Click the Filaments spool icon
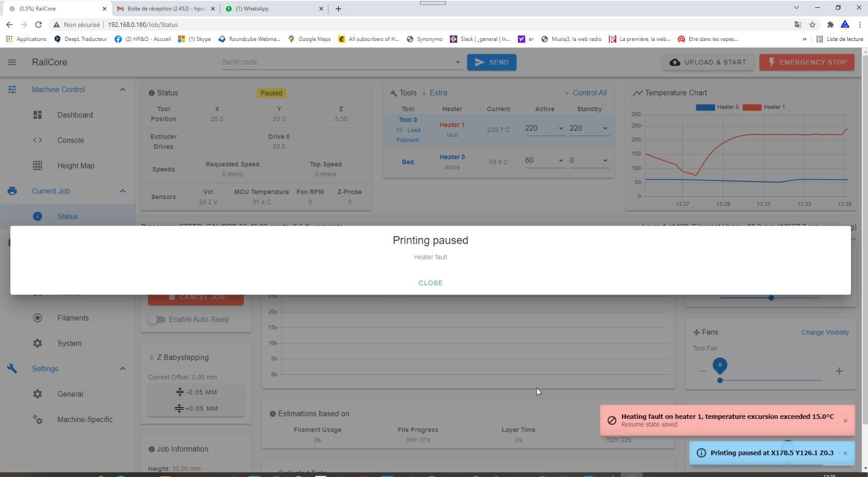 point(37,318)
